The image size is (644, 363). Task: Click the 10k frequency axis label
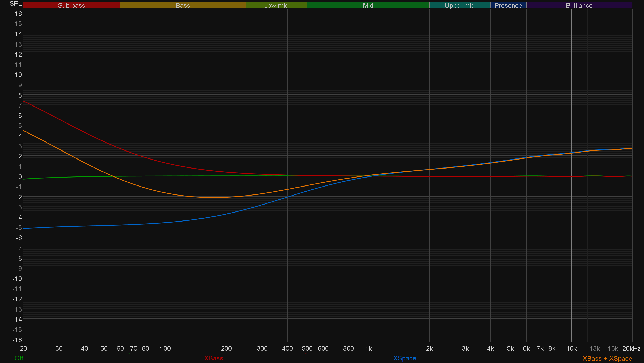(571, 348)
